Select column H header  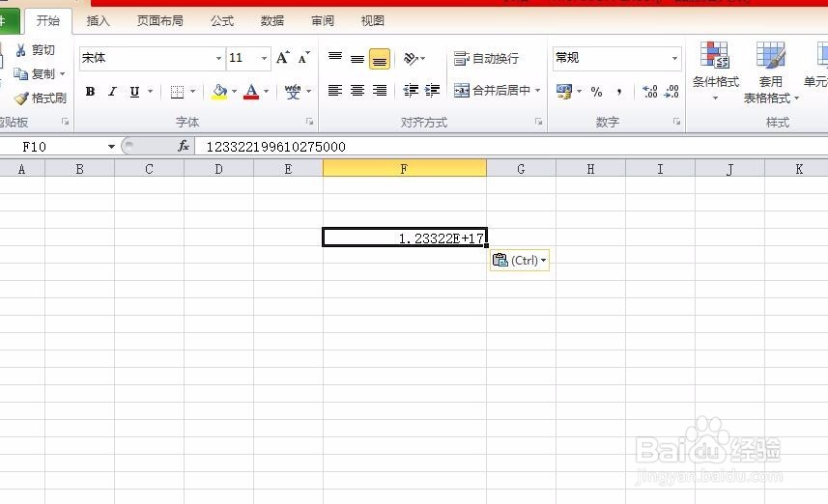(590, 169)
